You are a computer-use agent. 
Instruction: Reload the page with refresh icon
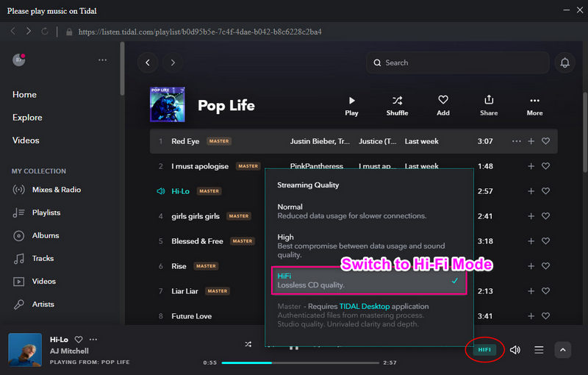click(x=44, y=31)
